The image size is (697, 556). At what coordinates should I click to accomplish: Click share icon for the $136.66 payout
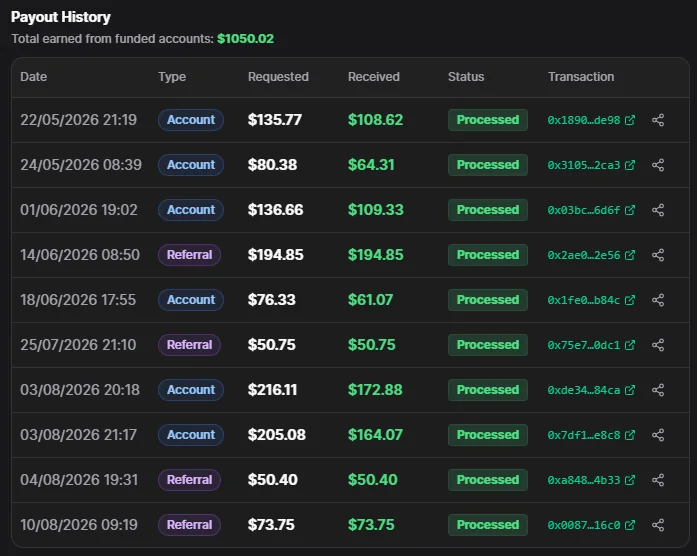(x=658, y=210)
